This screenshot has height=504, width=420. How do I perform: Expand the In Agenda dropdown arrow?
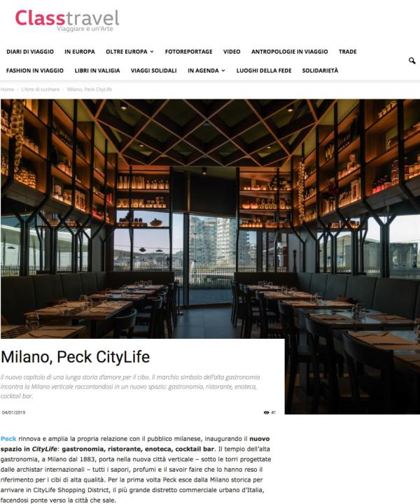pos(223,71)
